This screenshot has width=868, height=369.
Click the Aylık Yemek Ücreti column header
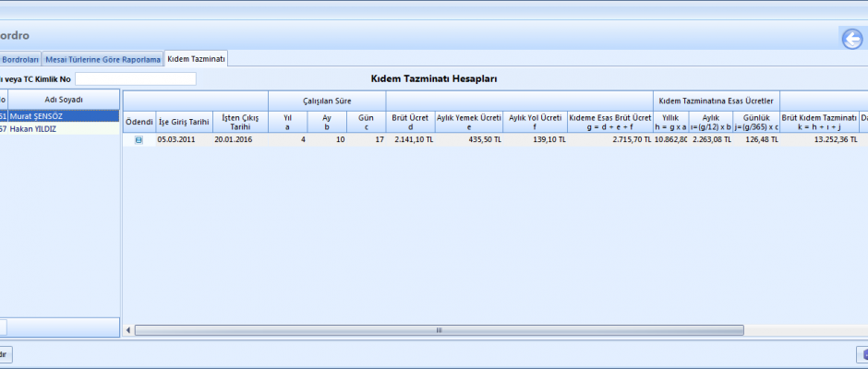(x=468, y=122)
